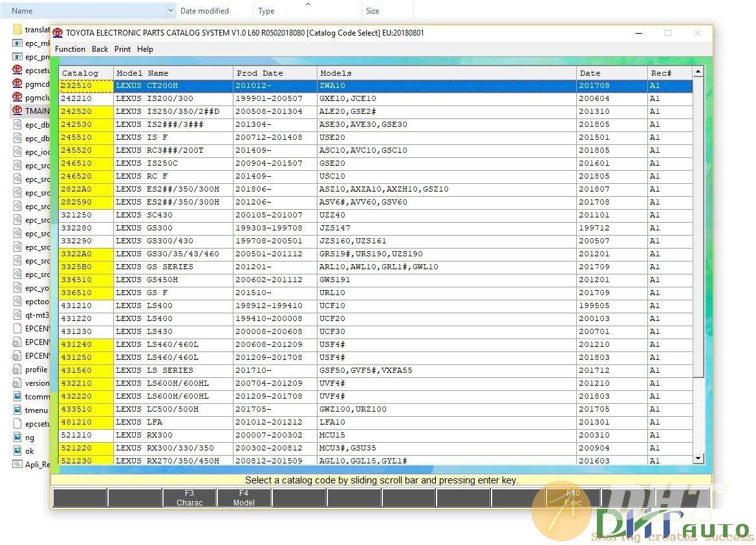This screenshot has height=545, width=756.
Task: Click the F3 Charac function key button
Action: pyautogui.click(x=189, y=498)
